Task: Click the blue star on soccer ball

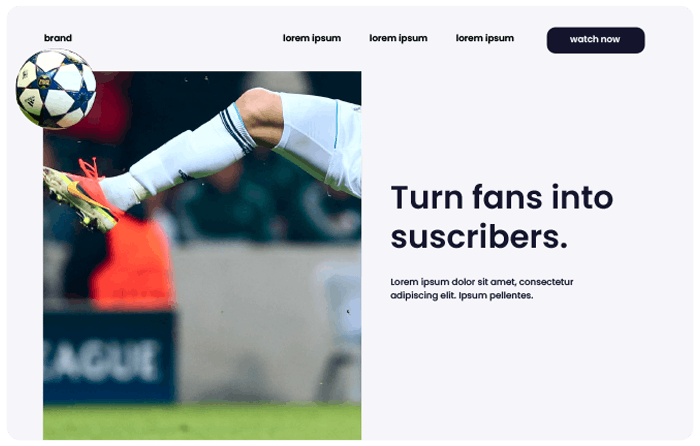Action: coord(44,82)
